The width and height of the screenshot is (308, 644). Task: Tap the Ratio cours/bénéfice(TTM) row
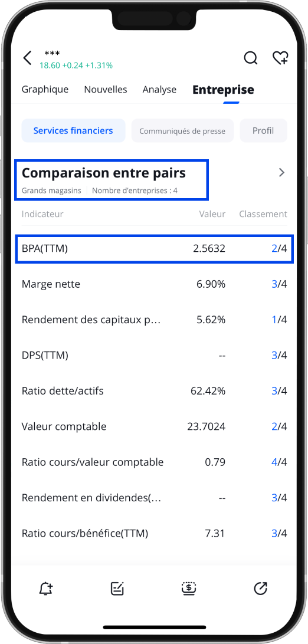point(155,533)
